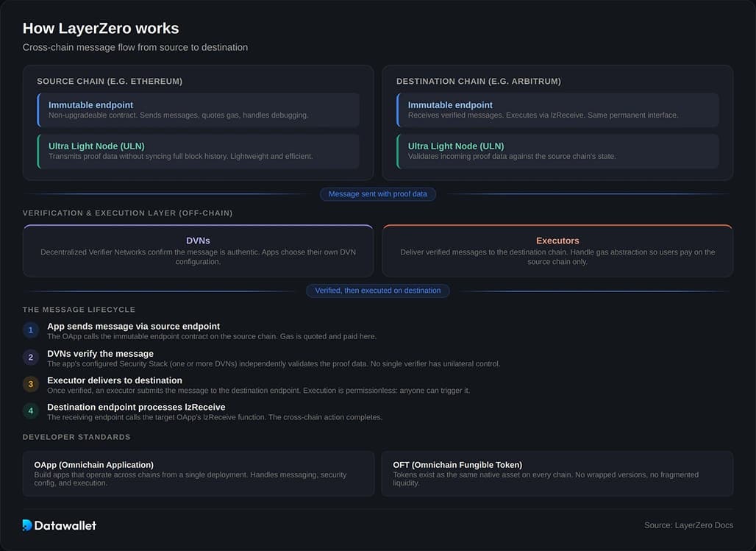Click "Executor delivers to destination" step title
This screenshot has height=551, width=756.
115,380
